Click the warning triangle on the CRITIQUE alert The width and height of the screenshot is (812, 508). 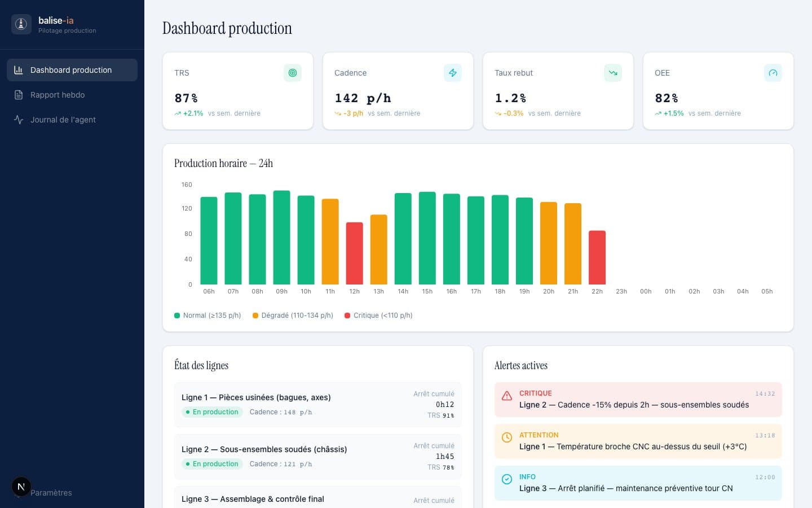(x=507, y=395)
